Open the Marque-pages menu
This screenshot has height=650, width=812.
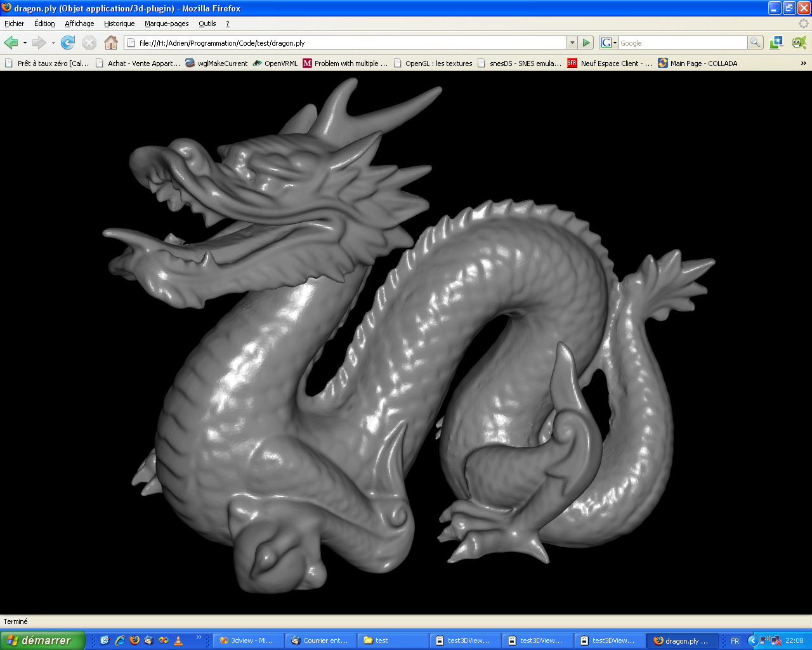[166, 23]
